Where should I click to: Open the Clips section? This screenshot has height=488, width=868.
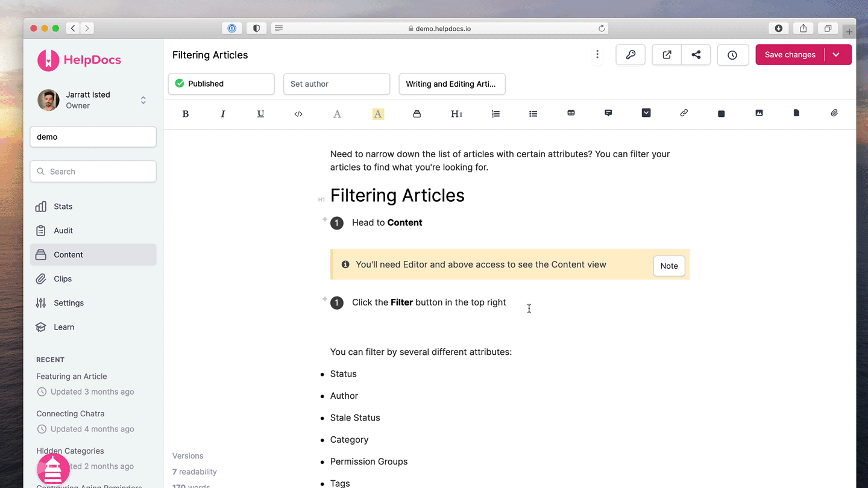(93, 279)
